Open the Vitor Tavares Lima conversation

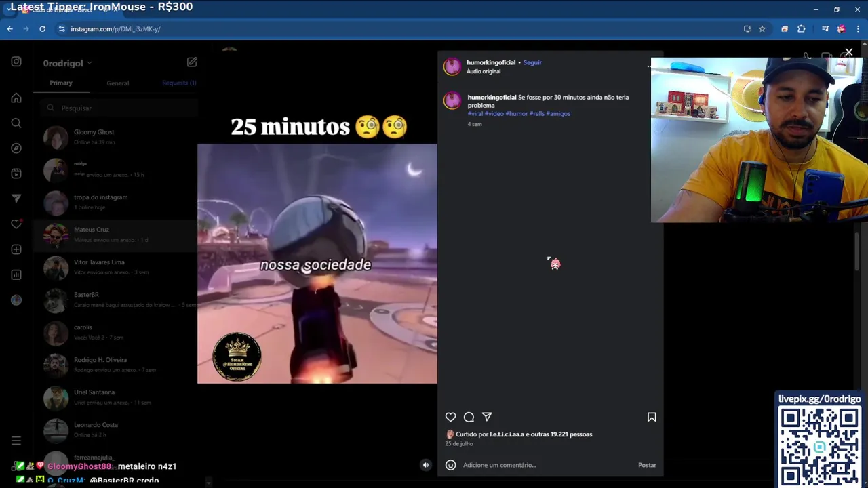117,267
